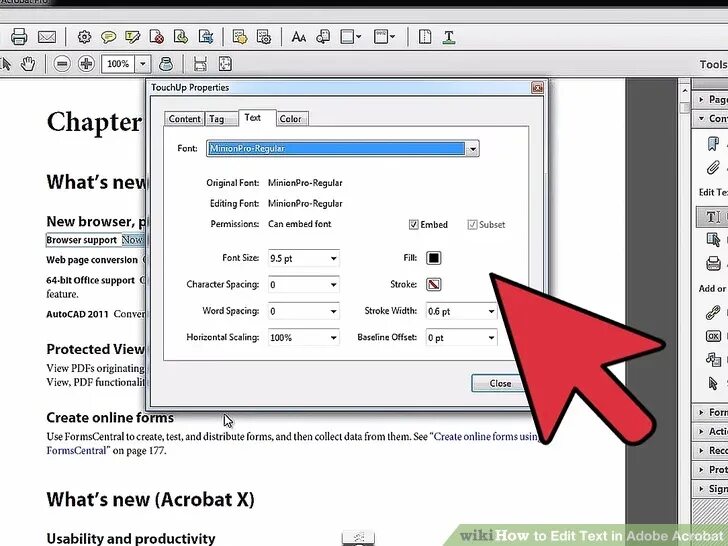Toggle the Embed checkbox

(413, 225)
